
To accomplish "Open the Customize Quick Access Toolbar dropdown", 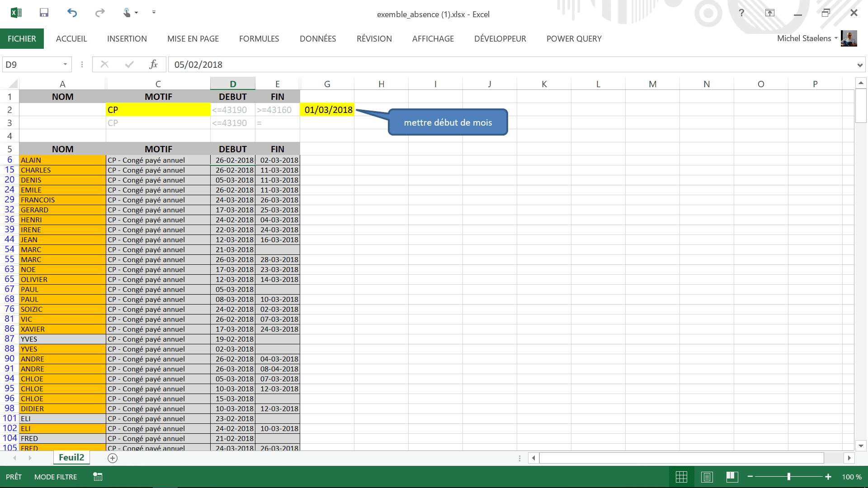I will (154, 12).
